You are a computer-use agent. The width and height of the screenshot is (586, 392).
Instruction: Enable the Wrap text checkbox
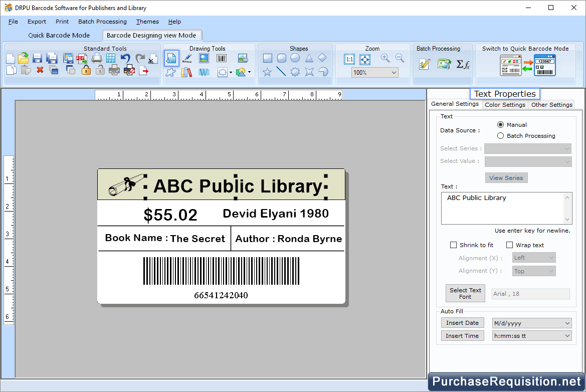pyautogui.click(x=510, y=245)
